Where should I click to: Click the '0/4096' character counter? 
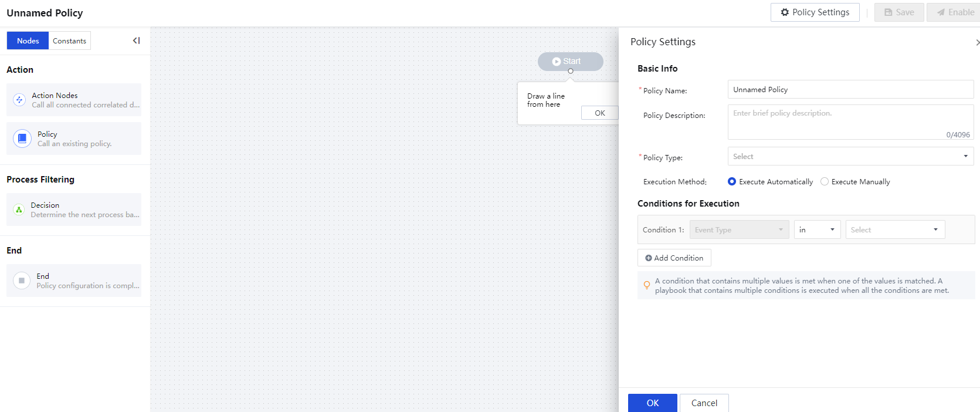tap(958, 135)
